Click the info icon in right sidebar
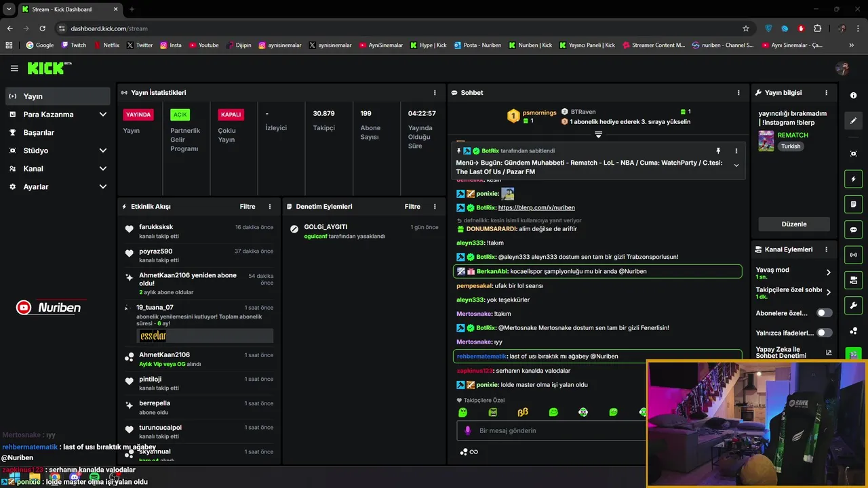The height and width of the screenshot is (488, 868). point(853,96)
